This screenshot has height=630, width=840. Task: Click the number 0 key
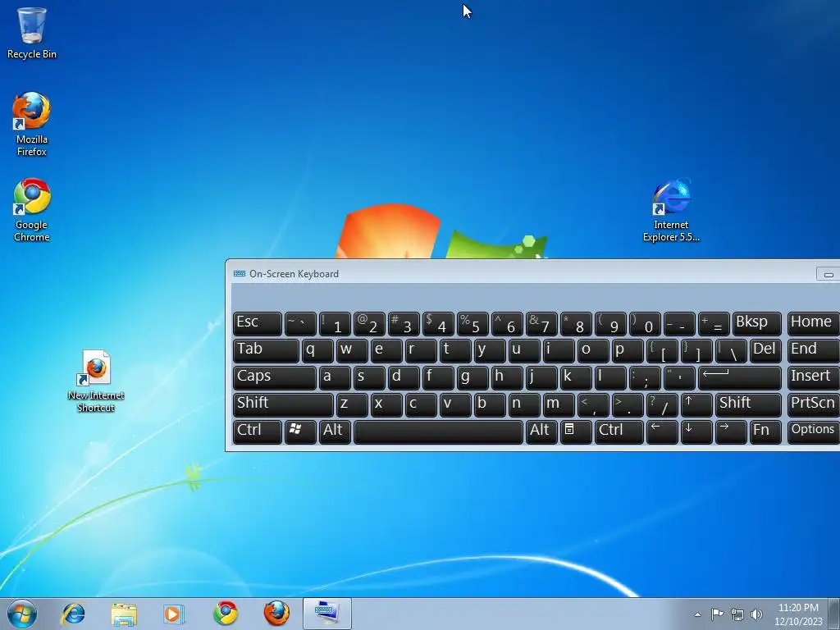(645, 323)
